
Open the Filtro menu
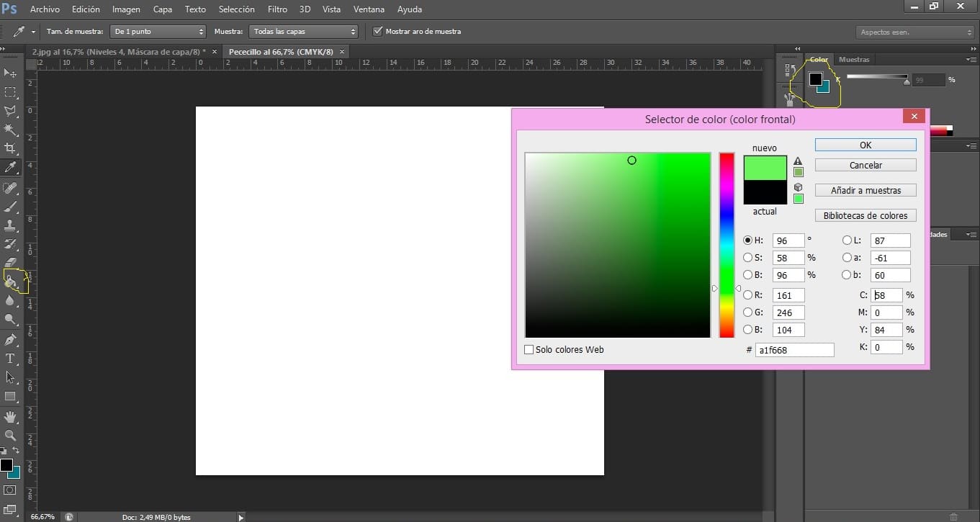click(277, 9)
